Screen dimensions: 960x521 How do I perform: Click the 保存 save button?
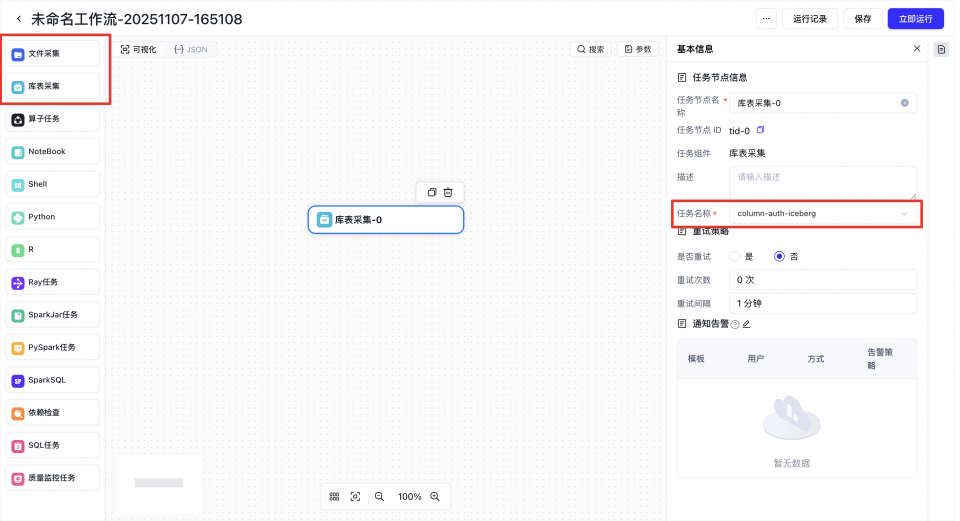click(x=863, y=19)
